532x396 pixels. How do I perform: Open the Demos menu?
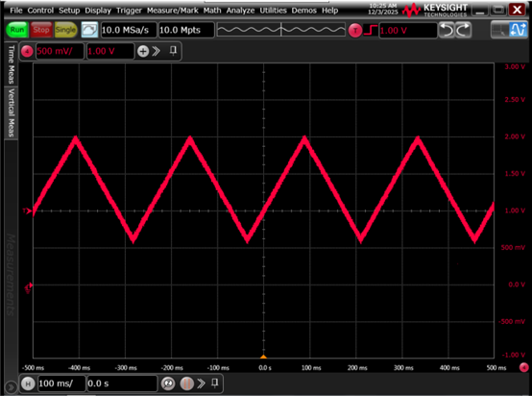point(303,11)
